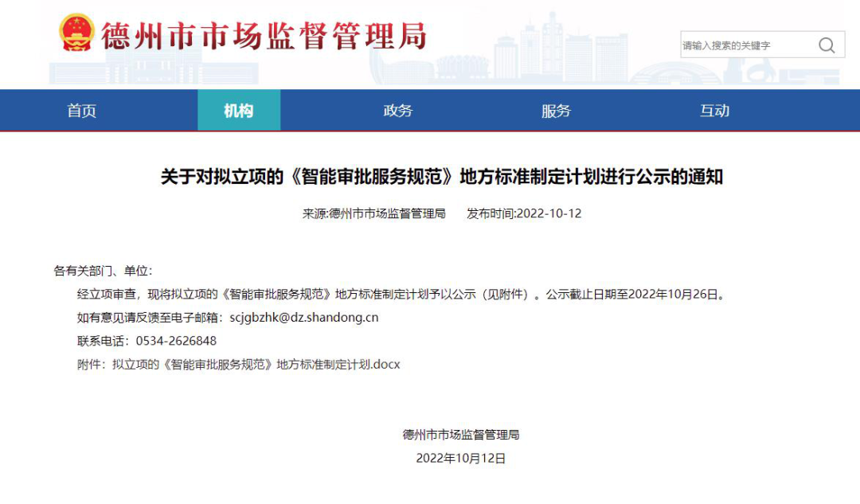Screen dimensions: 860x504
Task: Click the 来源 source label text
Action: 373,213
